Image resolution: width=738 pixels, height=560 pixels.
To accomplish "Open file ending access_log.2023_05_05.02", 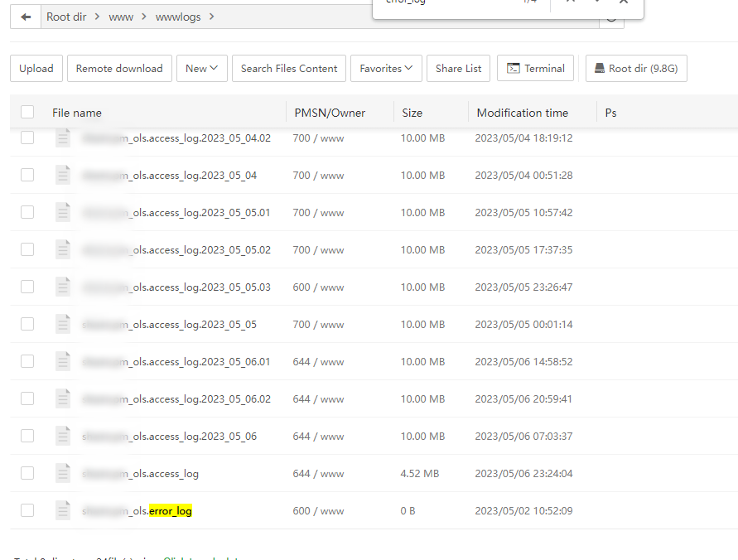I will coord(176,250).
